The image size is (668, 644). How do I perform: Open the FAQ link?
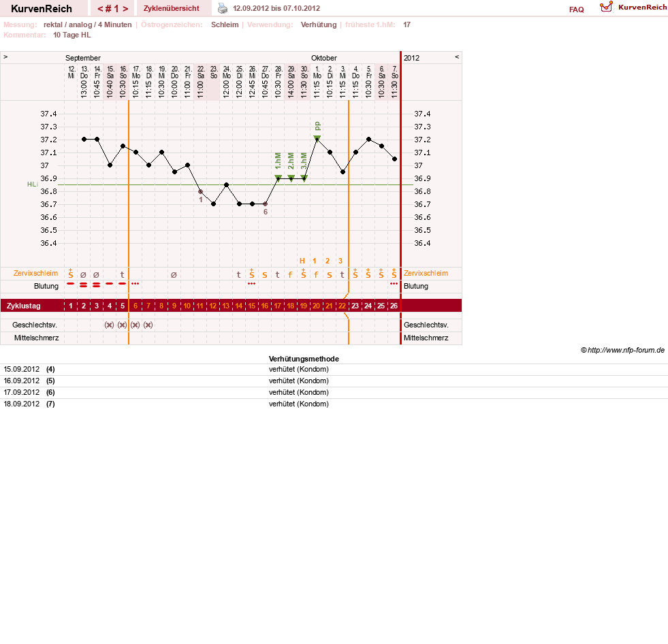576,10
